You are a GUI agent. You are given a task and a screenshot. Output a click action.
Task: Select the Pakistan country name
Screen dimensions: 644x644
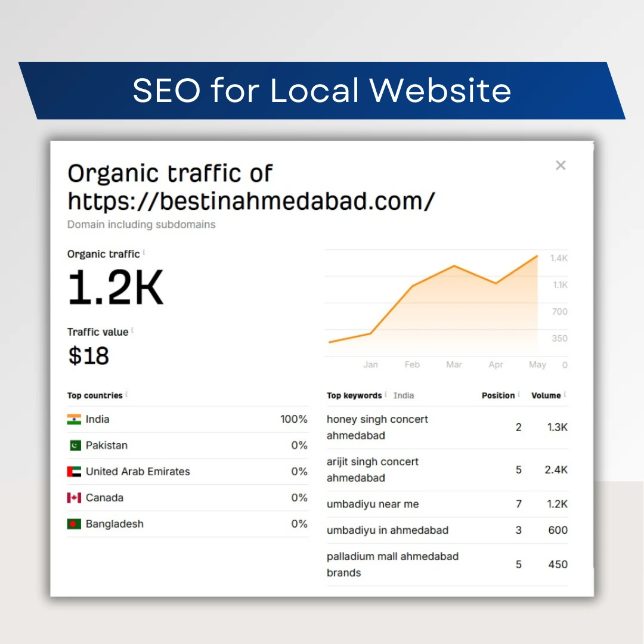click(107, 445)
